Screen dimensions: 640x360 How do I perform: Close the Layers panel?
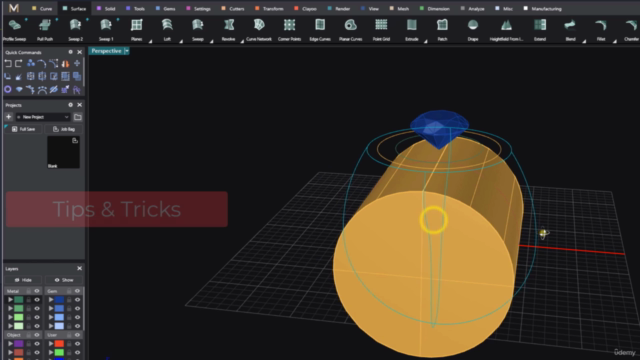pyautogui.click(x=80, y=269)
